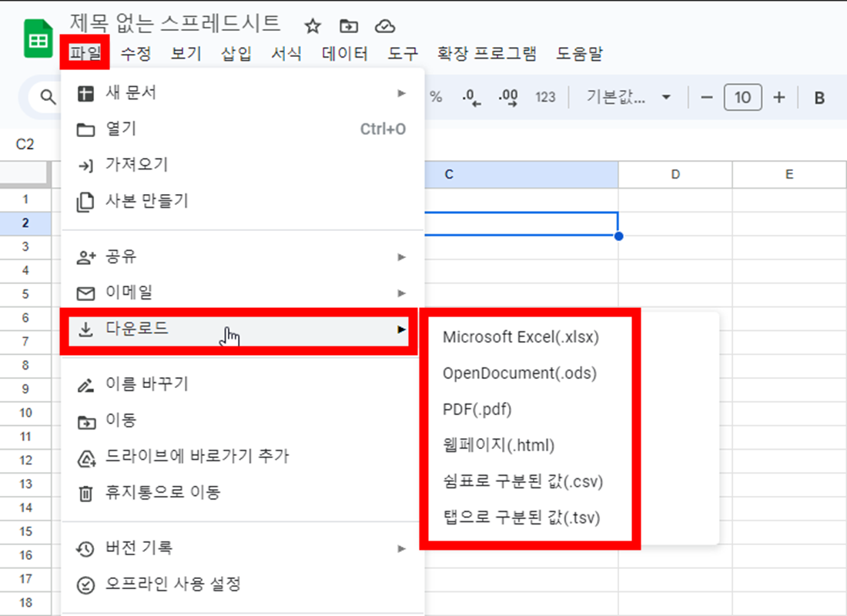
Task: Click + to increase font size
Action: click(778, 97)
